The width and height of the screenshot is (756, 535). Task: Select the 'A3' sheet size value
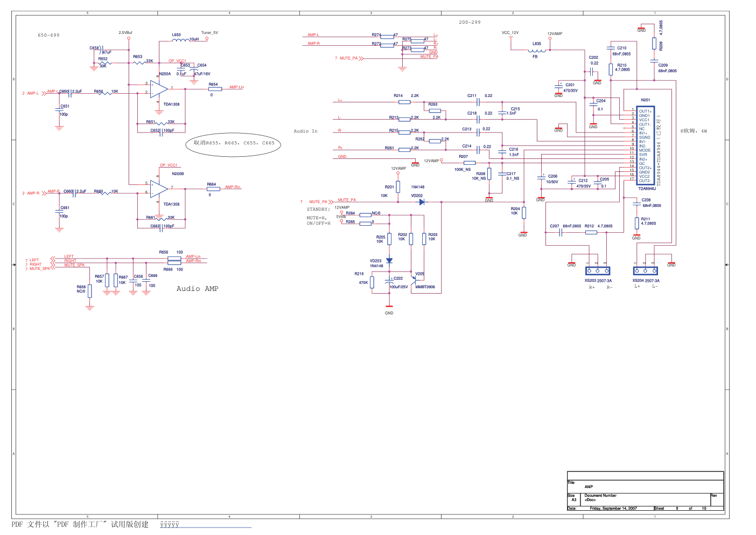(574, 499)
